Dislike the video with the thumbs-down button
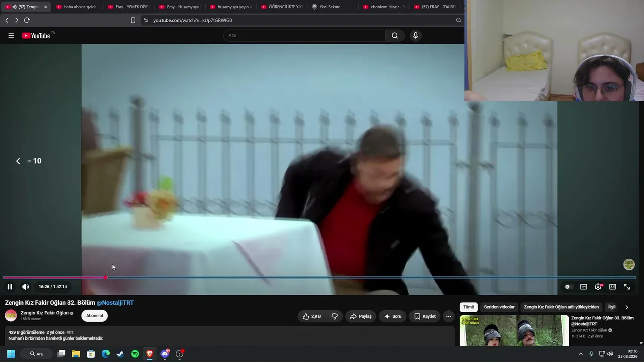Screen dimensions: 644x362 (x=334, y=316)
